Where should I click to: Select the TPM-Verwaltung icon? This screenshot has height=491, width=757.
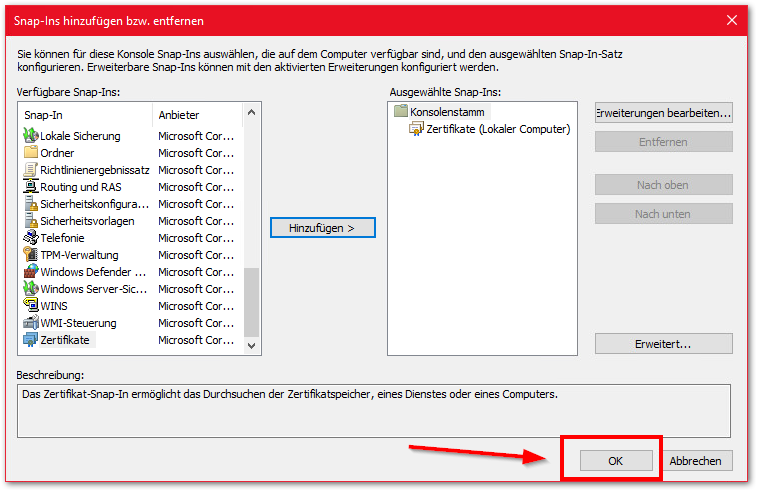tap(30, 255)
